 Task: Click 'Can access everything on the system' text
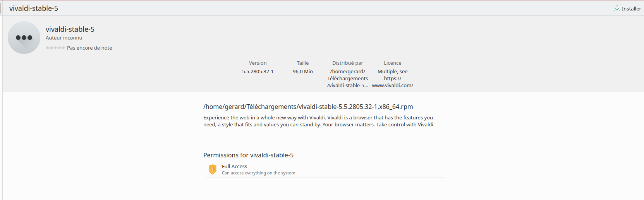coord(259,173)
